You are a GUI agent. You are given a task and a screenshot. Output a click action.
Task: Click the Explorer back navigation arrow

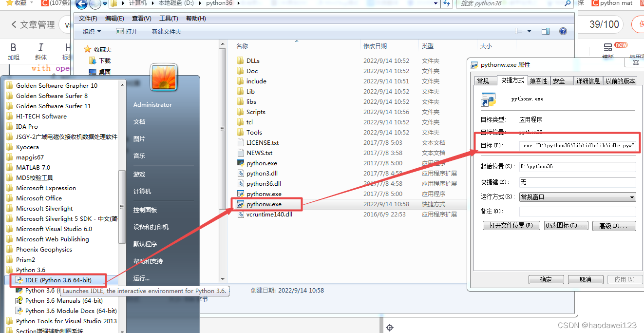pyautogui.click(x=82, y=4)
